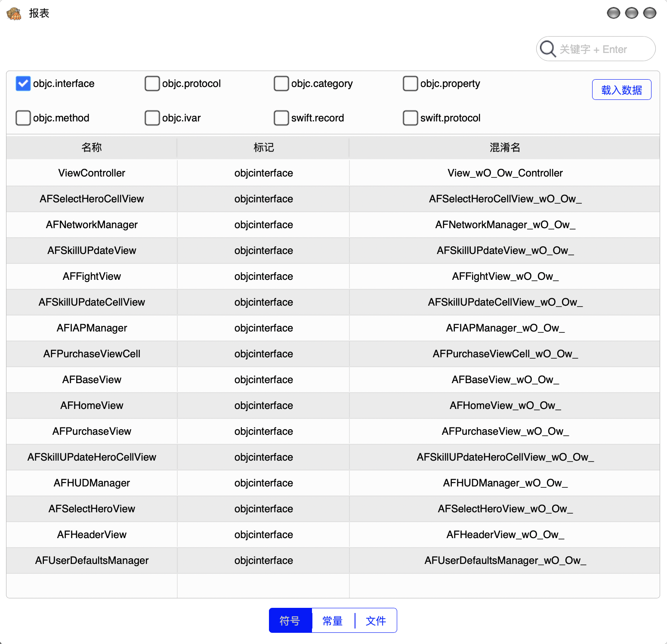Tick the objc.property checkbox
667x644 pixels.
411,84
